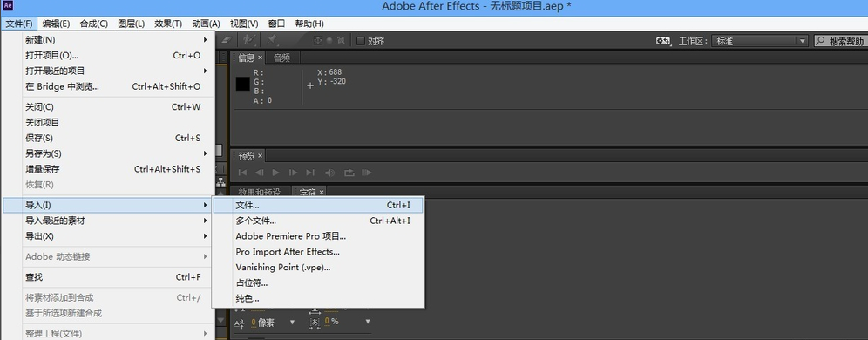Choose 关闭项目 in the File menu

coord(108,122)
